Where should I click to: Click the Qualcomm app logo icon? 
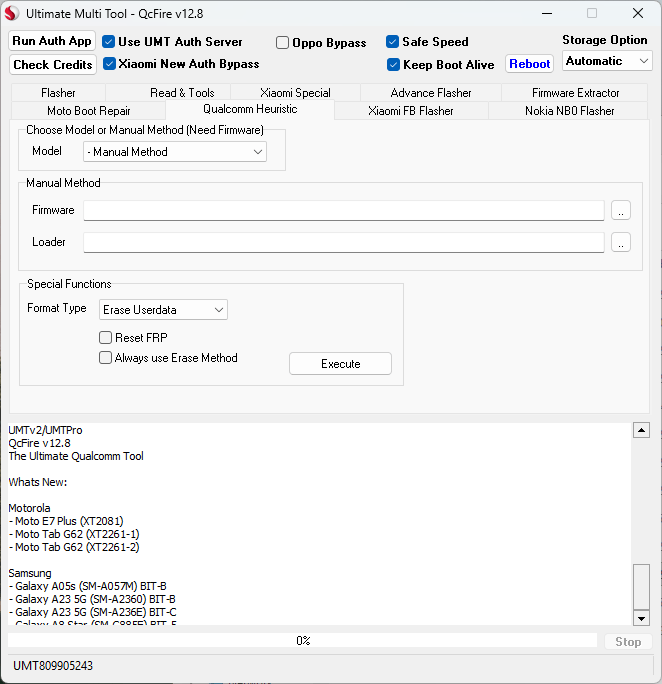tap(12, 14)
